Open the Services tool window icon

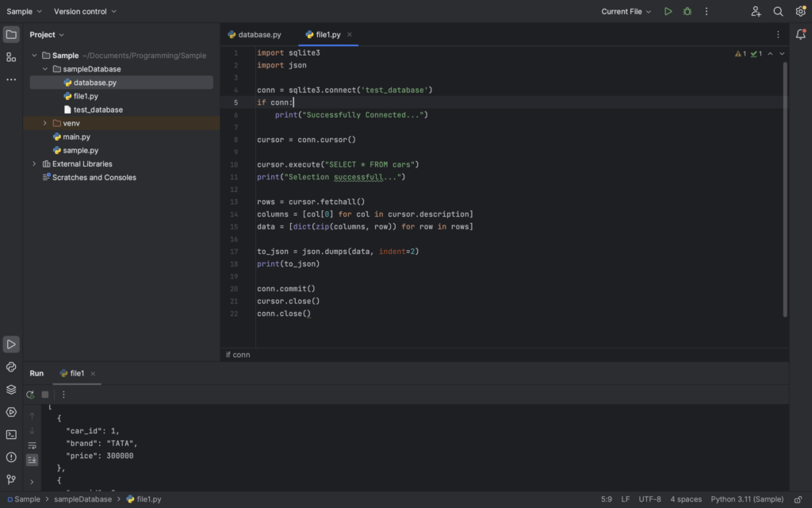(x=11, y=389)
